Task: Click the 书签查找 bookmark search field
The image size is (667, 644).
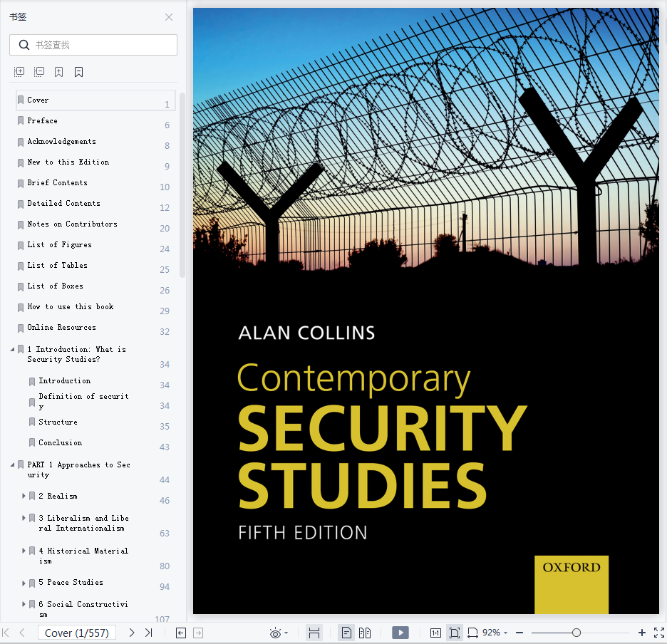Action: (93, 45)
